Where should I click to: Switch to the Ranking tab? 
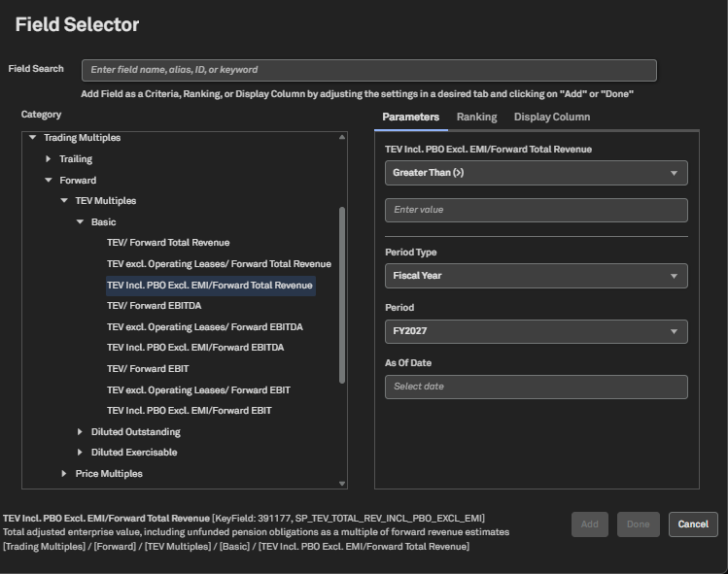476,117
